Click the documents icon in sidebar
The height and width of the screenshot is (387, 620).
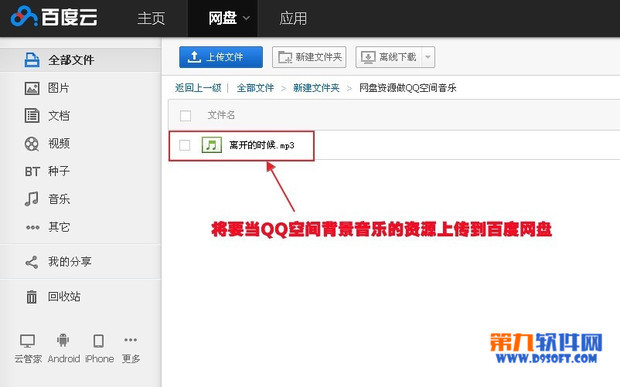(x=32, y=115)
